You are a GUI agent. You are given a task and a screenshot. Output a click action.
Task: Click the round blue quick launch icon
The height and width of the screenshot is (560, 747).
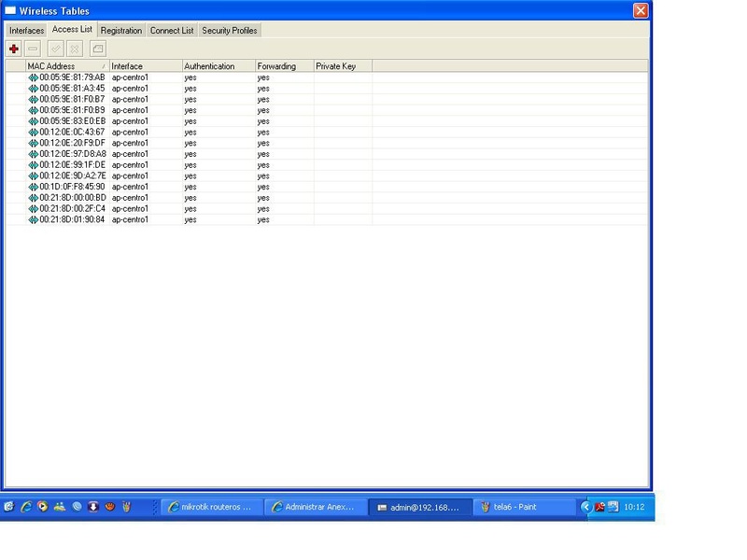tap(77, 507)
